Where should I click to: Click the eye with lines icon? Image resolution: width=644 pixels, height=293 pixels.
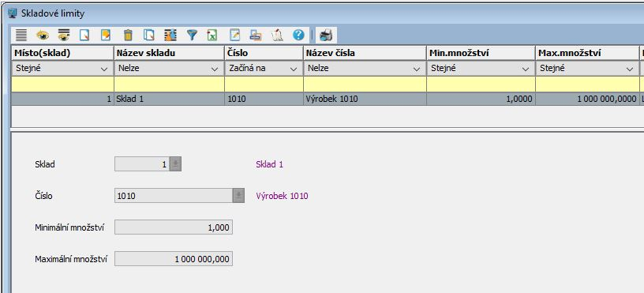tap(63, 36)
